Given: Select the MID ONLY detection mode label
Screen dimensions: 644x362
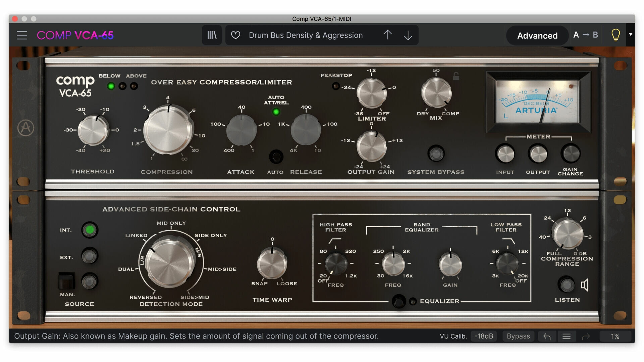Looking at the screenshot, I should pos(171,223).
